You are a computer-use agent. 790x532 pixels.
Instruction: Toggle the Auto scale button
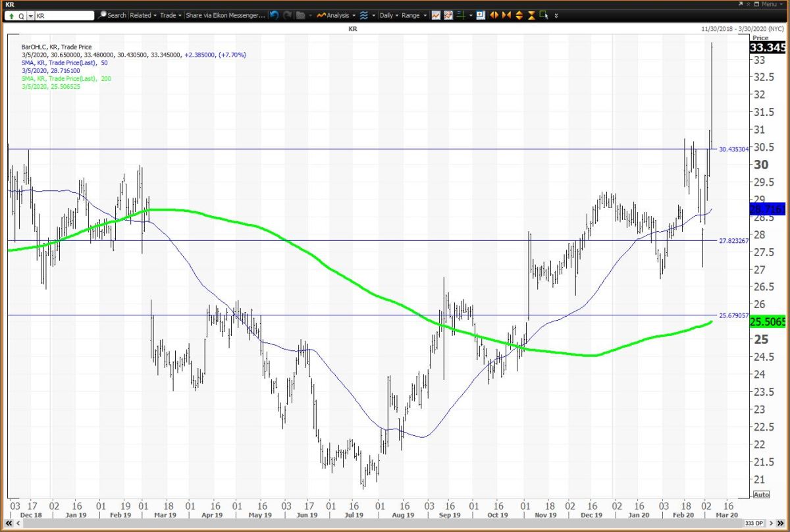click(760, 494)
